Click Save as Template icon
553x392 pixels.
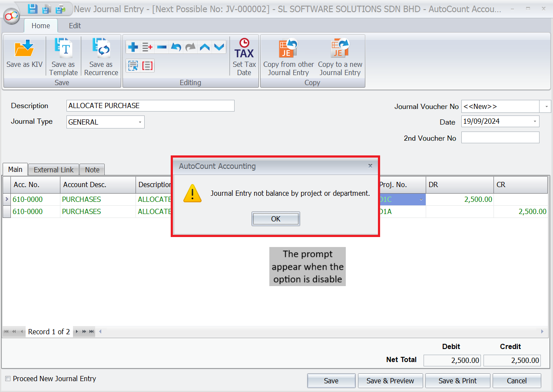[63, 49]
